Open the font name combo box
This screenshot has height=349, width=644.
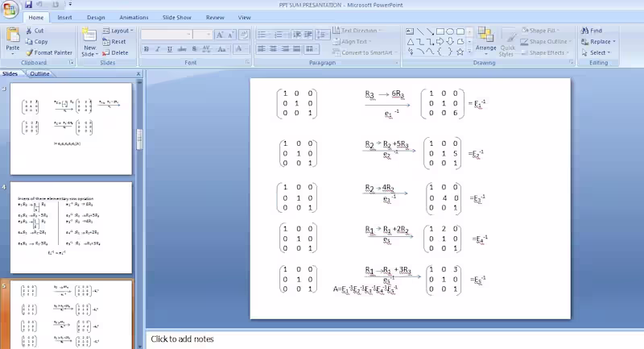click(167, 35)
